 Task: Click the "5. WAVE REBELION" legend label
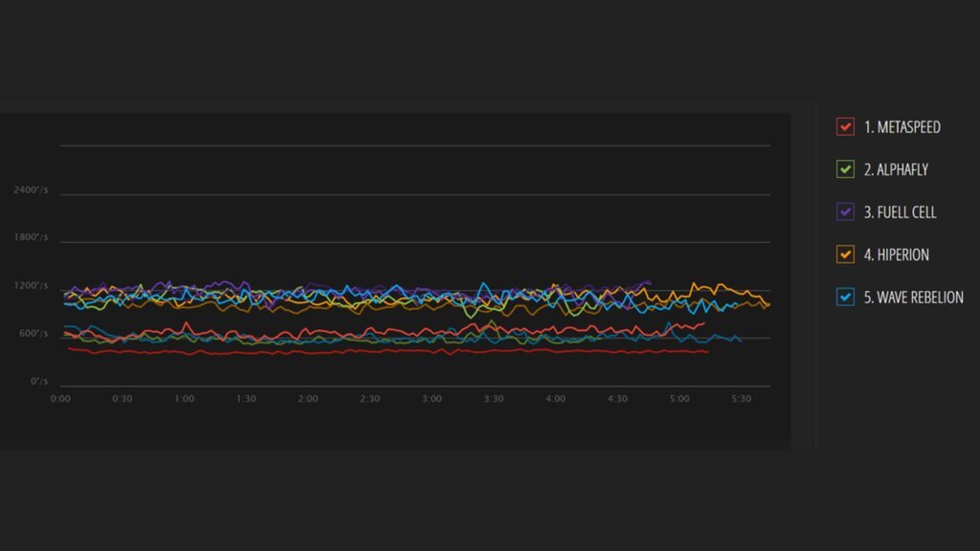(913, 298)
